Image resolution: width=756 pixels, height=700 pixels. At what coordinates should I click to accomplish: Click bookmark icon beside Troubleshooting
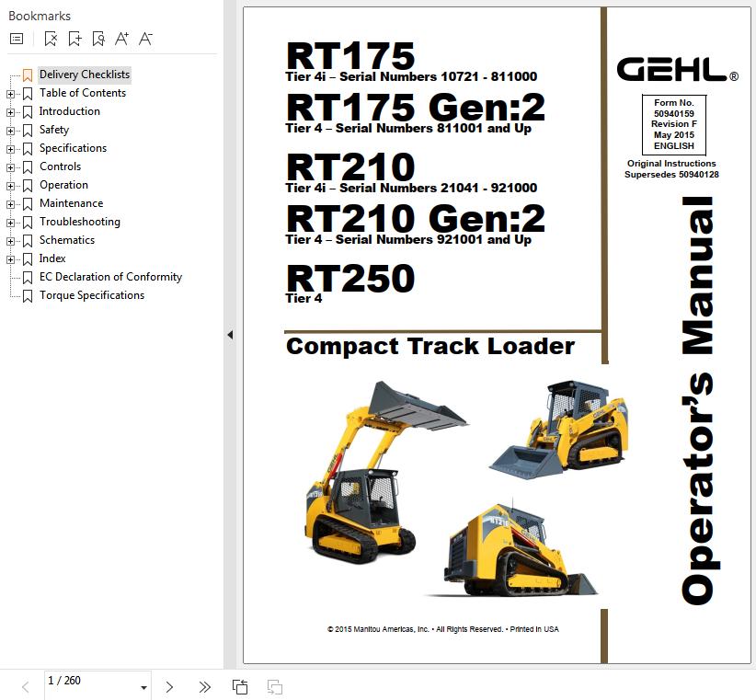click(28, 223)
